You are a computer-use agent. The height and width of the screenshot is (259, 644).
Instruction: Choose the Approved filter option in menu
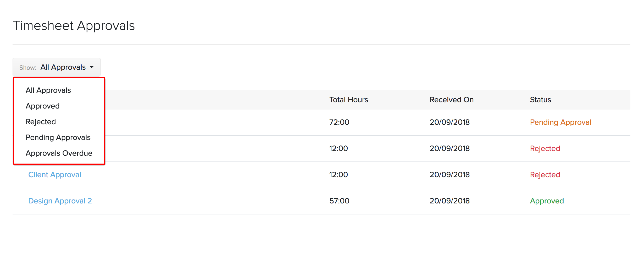tap(43, 106)
